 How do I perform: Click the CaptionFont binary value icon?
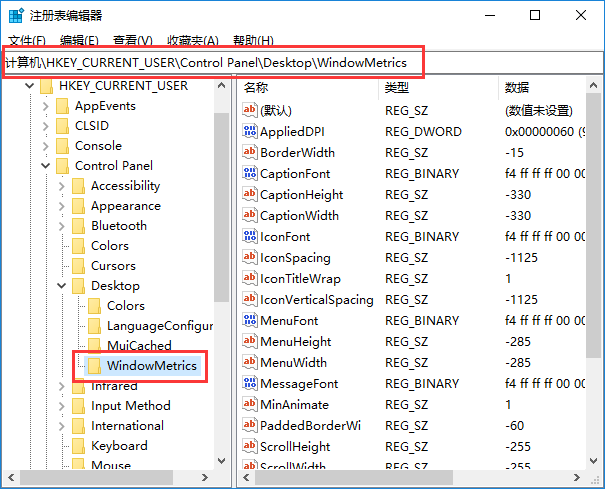pos(249,173)
